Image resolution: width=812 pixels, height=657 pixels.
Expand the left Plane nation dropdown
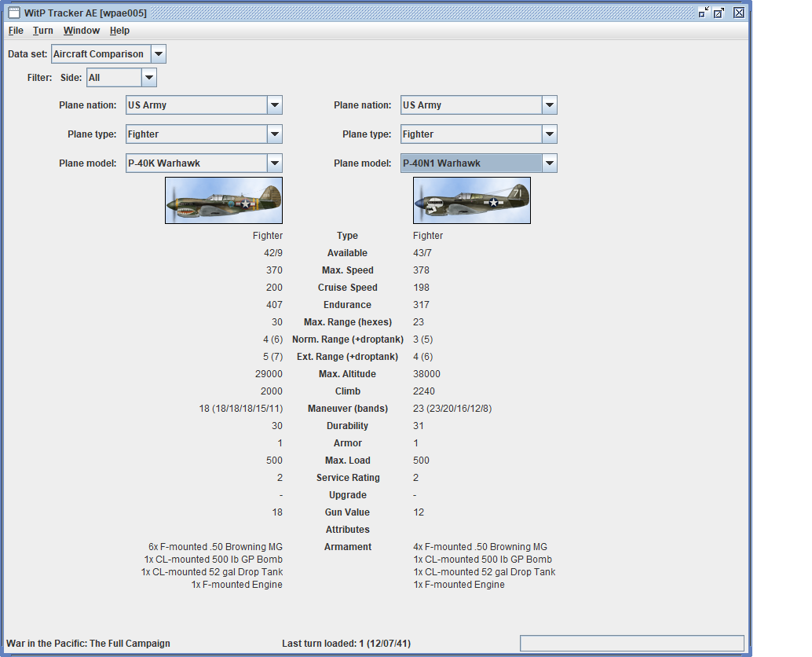(x=274, y=105)
